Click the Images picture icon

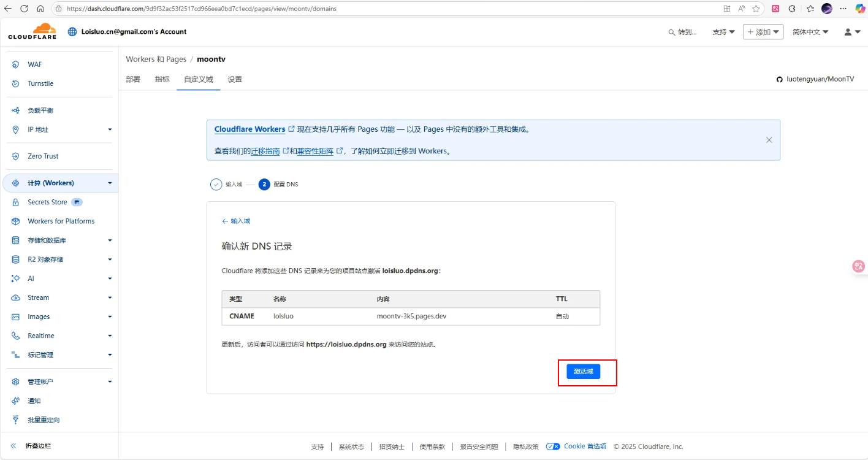15,316
